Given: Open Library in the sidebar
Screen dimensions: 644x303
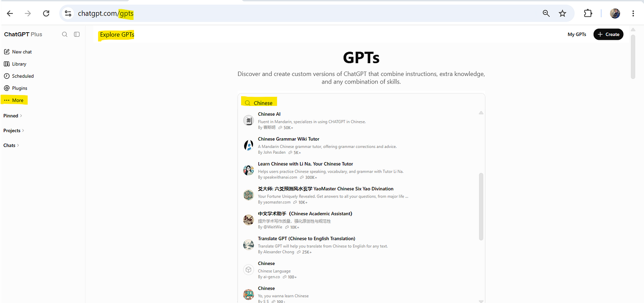Looking at the screenshot, I should (x=15, y=64).
